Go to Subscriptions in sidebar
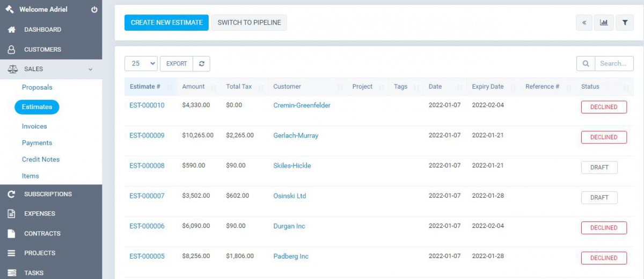This screenshot has height=279, width=644. tap(48, 194)
